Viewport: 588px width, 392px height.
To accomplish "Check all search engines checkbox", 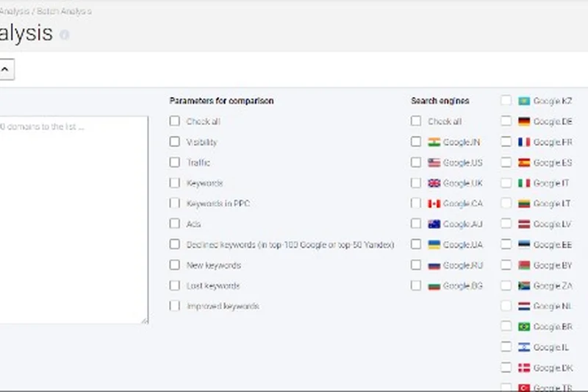I will point(417,121).
